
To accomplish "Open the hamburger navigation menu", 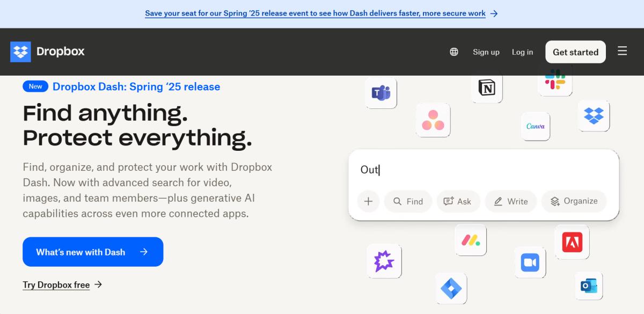I will (622, 51).
